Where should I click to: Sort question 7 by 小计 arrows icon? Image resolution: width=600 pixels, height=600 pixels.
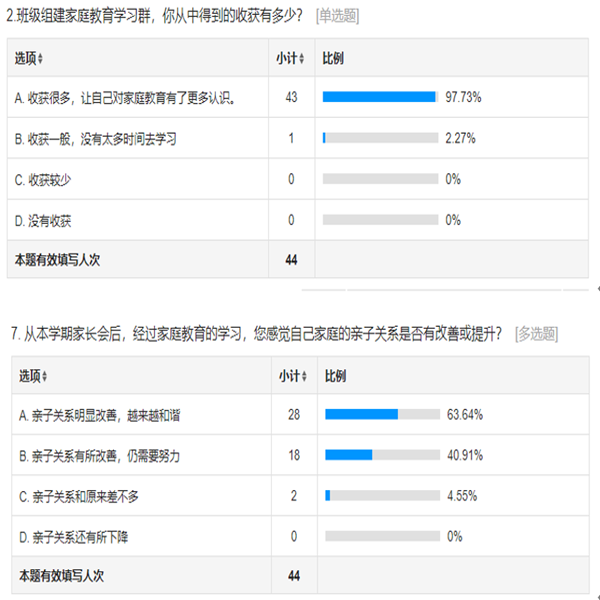pos(304,376)
